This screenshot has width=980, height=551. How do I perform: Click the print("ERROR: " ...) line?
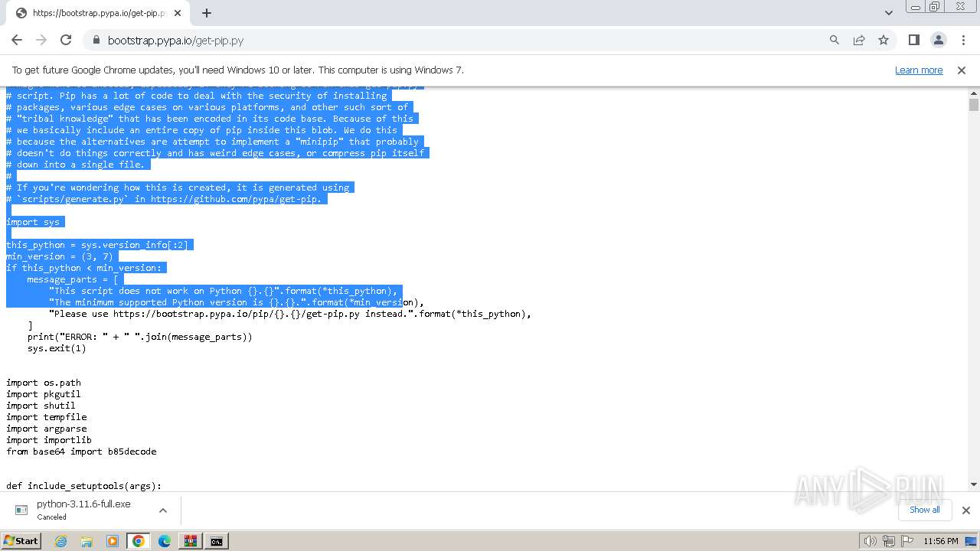140,337
